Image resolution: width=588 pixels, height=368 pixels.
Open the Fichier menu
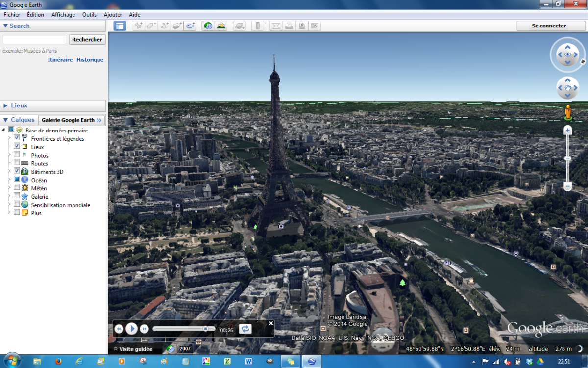tap(12, 15)
